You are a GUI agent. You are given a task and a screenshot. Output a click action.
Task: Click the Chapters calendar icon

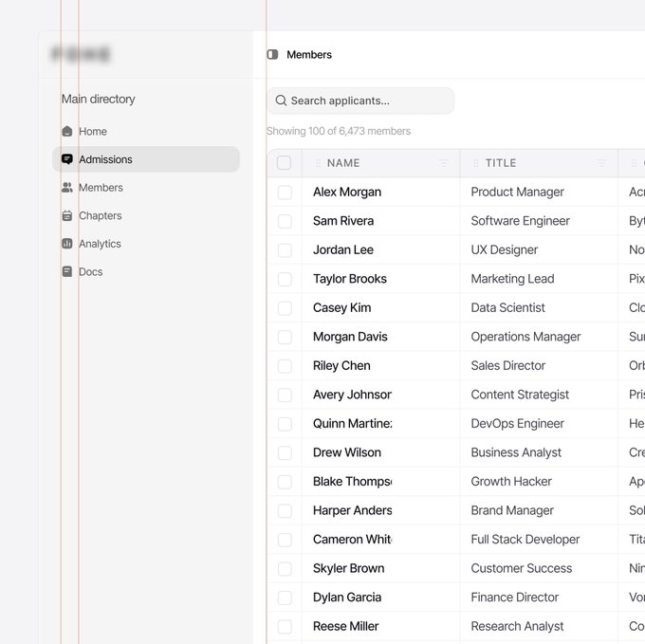(67, 215)
